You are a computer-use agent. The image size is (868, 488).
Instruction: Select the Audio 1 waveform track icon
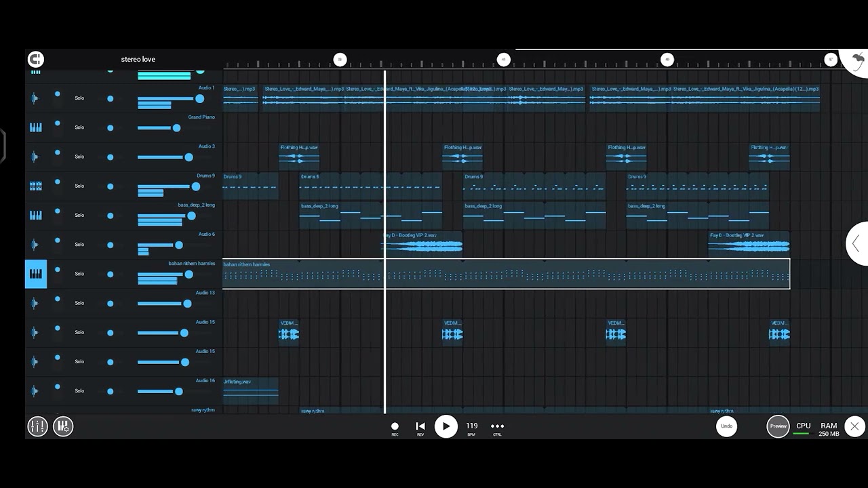coord(35,99)
